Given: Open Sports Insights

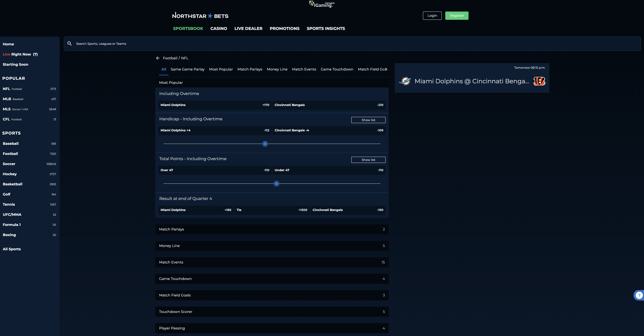Looking at the screenshot, I should (x=326, y=29).
